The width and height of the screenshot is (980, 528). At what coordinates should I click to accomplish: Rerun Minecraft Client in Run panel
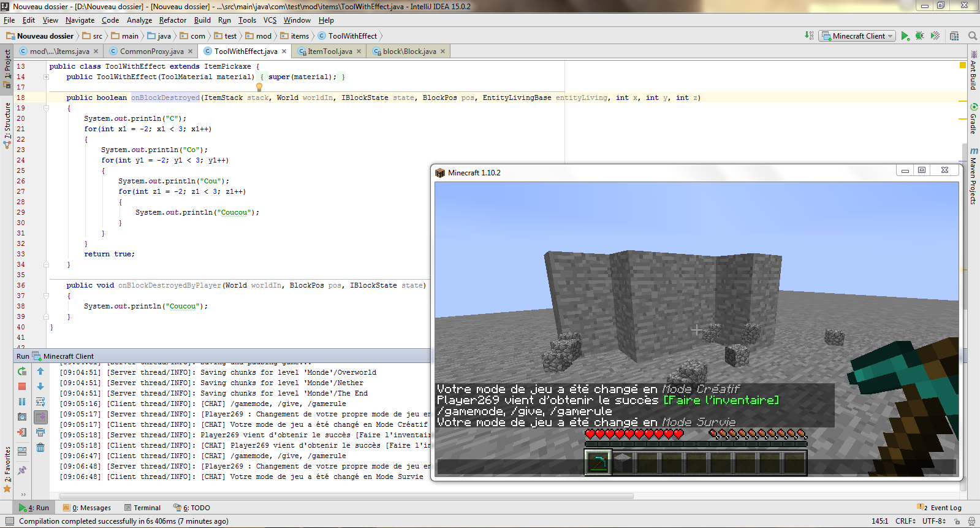click(22, 371)
